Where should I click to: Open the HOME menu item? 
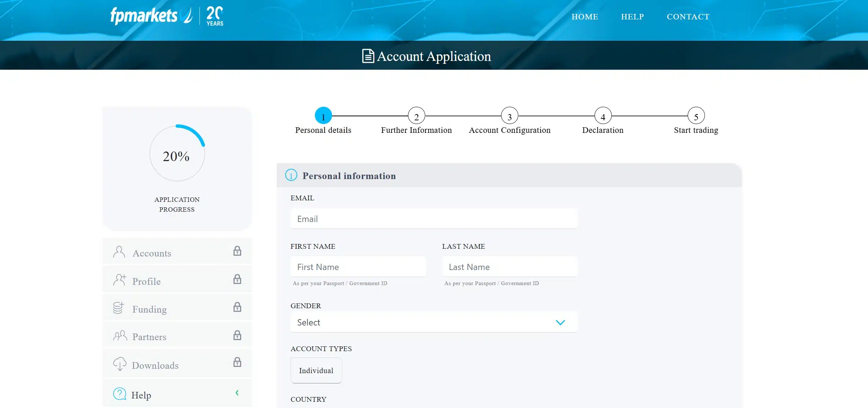tap(585, 17)
